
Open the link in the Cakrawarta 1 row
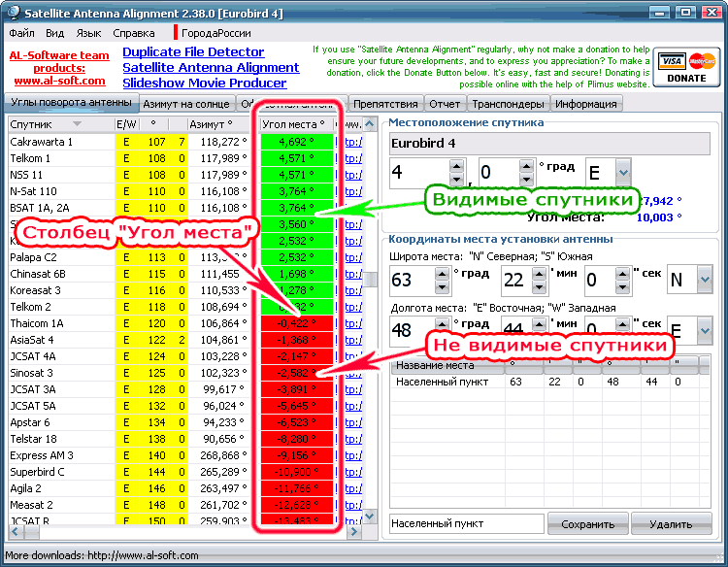(x=353, y=142)
